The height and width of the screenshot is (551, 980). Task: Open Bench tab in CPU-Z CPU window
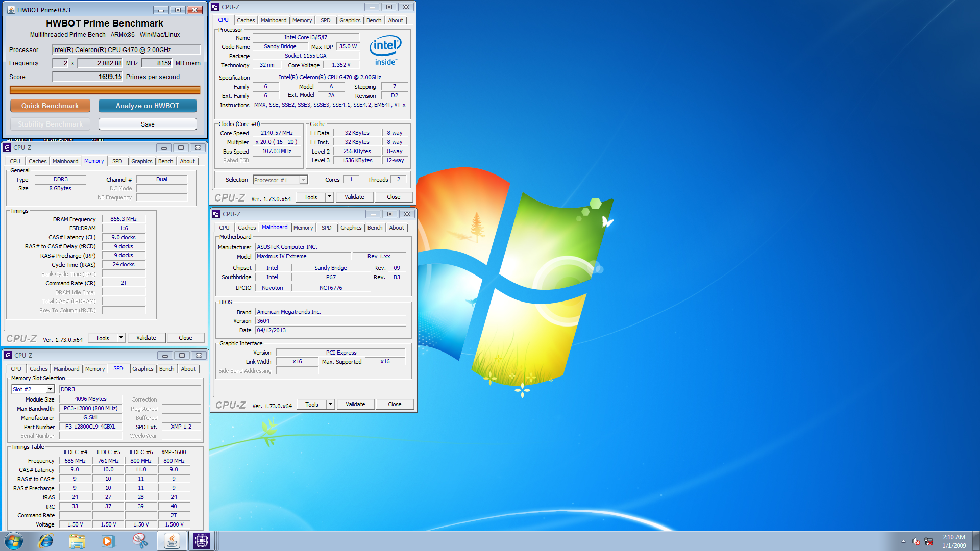pos(374,20)
